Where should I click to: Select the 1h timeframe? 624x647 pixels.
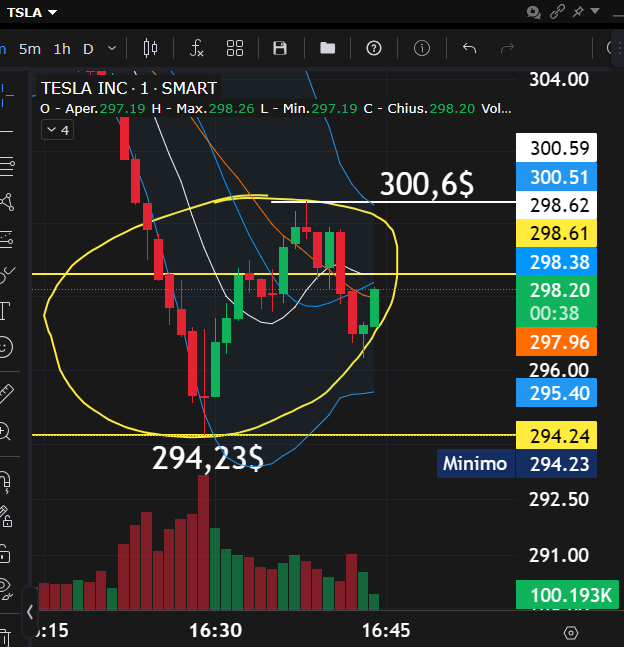point(62,49)
